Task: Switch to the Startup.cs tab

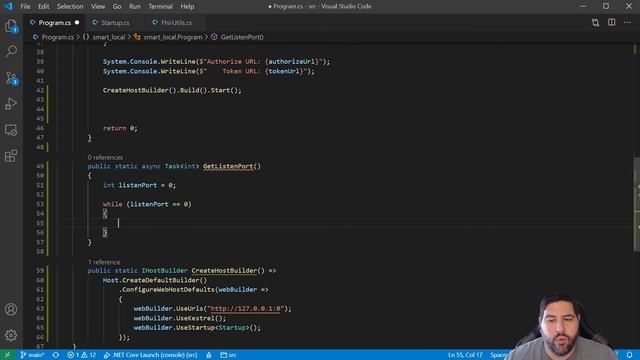Action: [115, 22]
